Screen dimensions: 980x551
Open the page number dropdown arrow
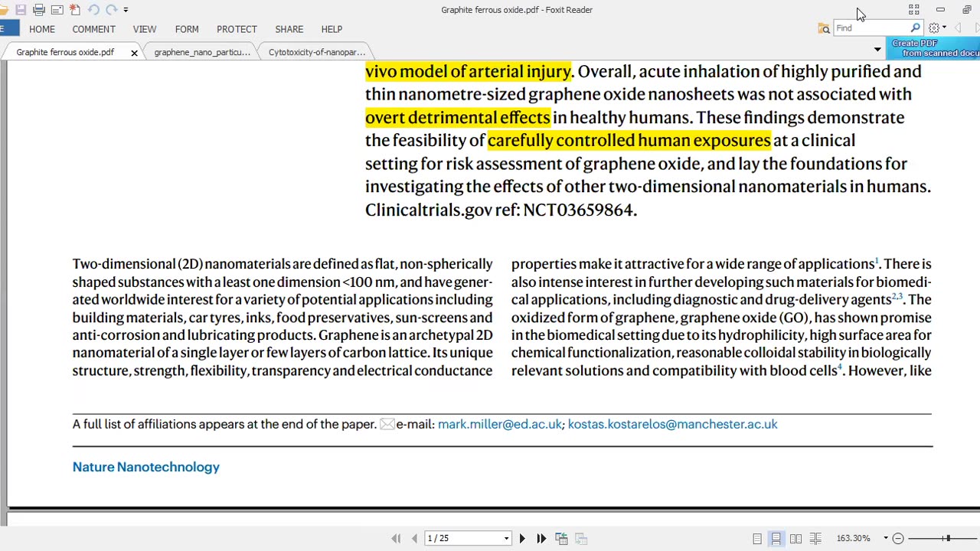click(506, 539)
